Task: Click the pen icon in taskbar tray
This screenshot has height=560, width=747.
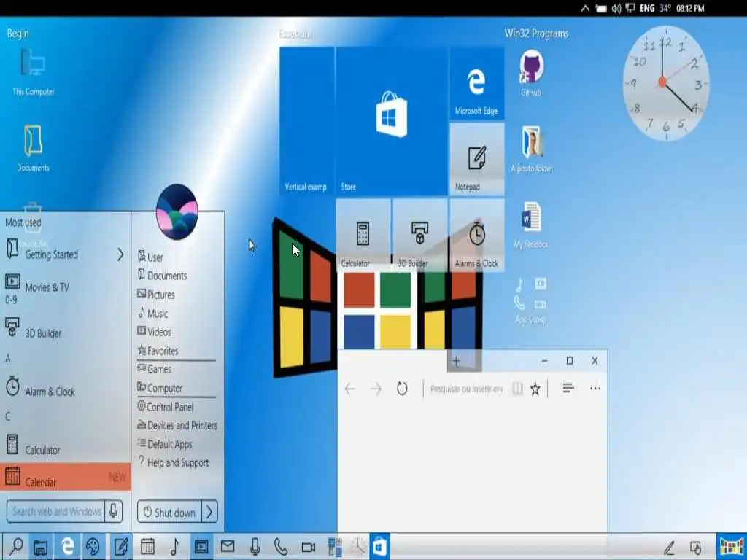Action: tap(670, 548)
